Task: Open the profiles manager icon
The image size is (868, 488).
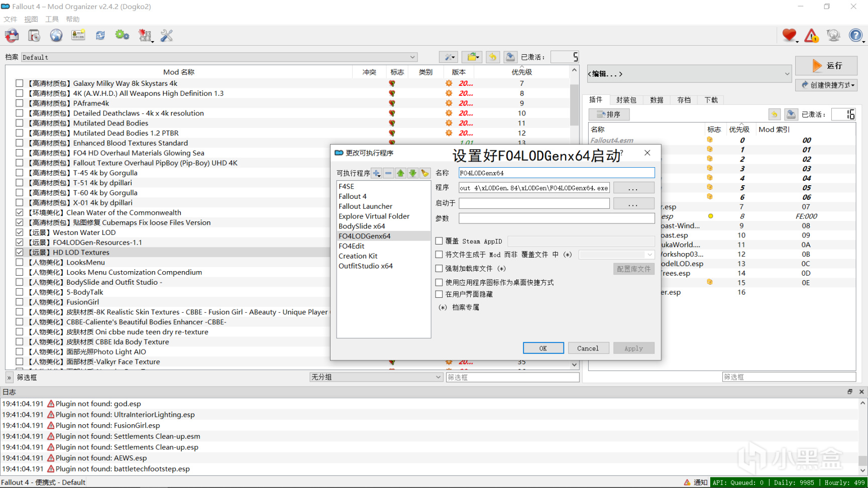Action: (x=78, y=36)
